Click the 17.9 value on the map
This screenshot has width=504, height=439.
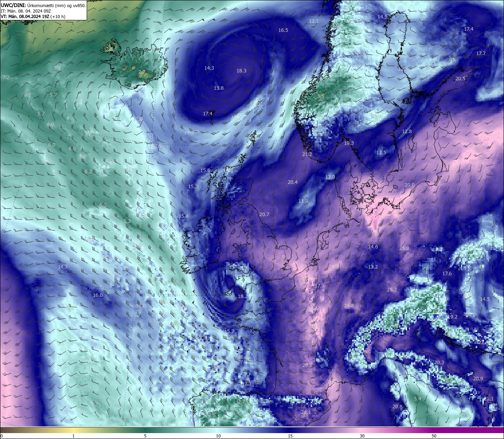coord(319,286)
